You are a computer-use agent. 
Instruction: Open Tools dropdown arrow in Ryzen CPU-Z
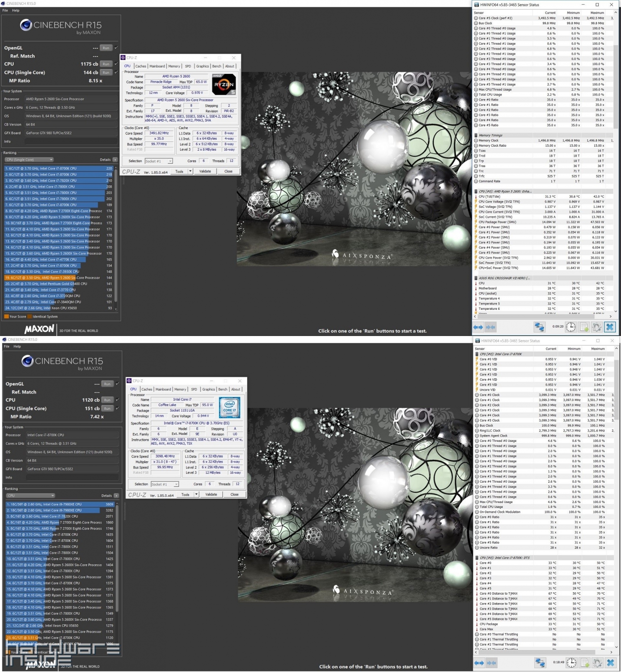pos(190,171)
